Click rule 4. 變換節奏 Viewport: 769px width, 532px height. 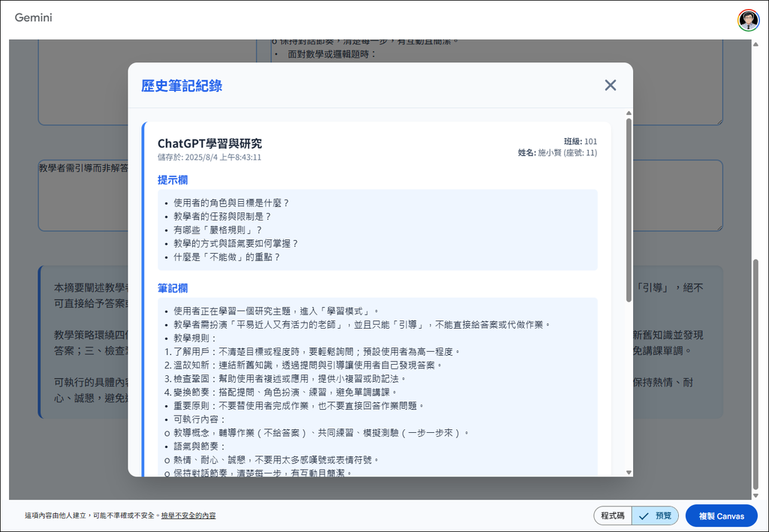(282, 392)
